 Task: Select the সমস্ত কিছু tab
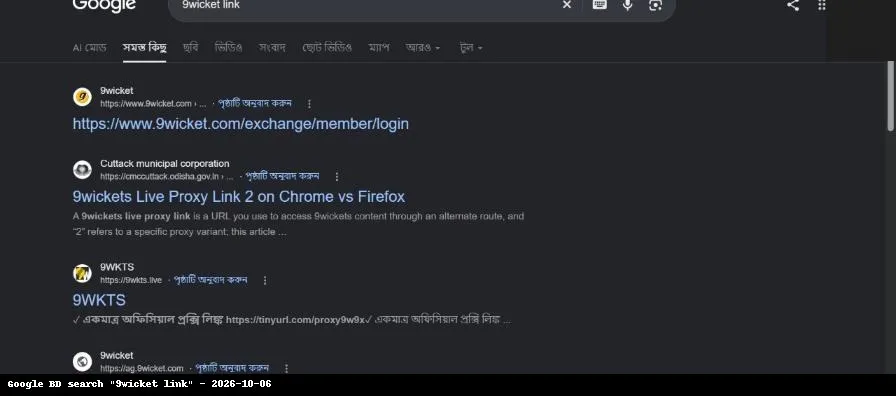tap(145, 47)
